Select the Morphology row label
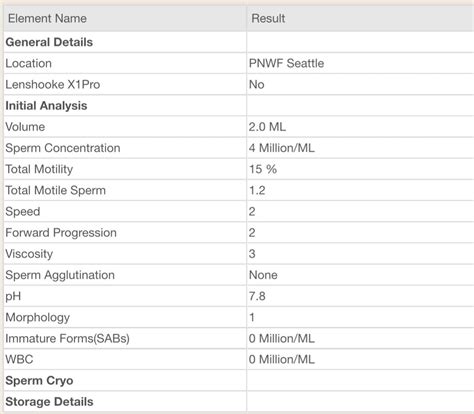 [37, 317]
